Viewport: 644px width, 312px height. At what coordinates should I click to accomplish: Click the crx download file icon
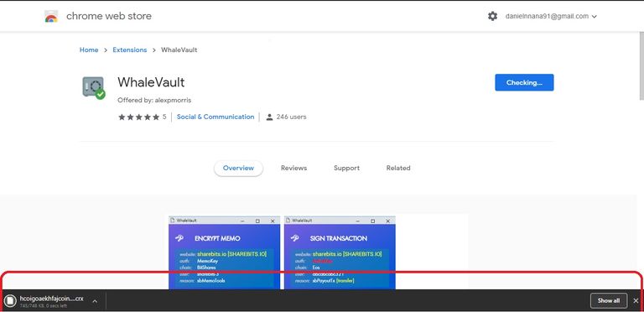pos(10,301)
